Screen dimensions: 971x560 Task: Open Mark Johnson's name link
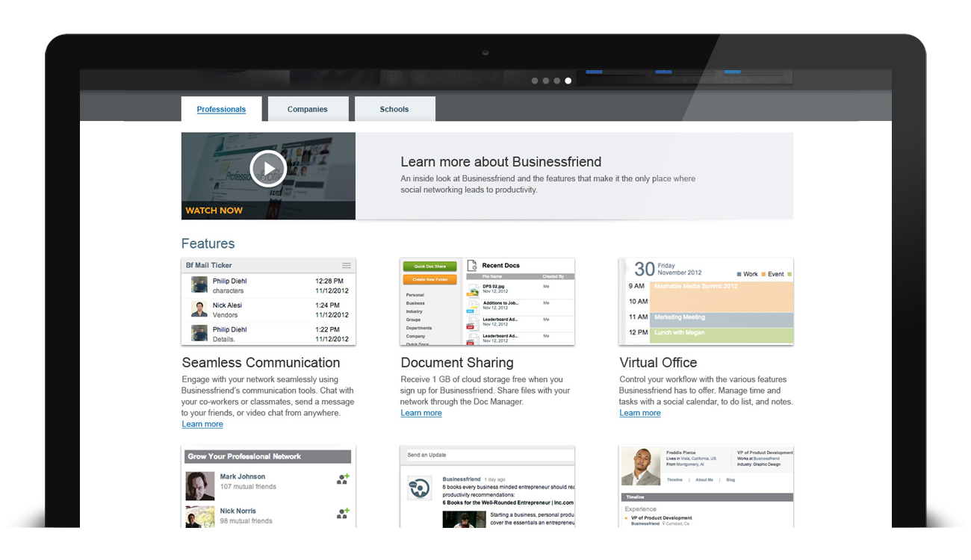243,476
